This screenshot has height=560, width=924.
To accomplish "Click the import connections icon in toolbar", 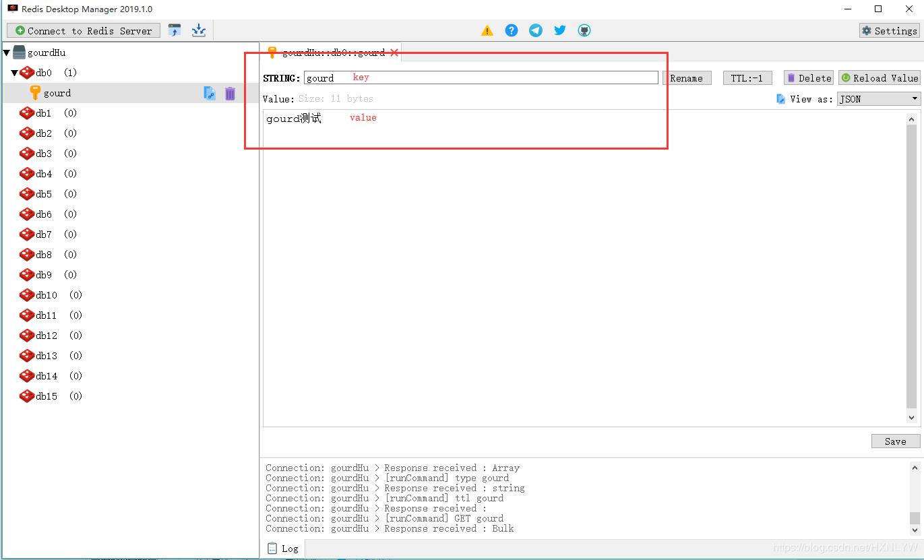I will click(175, 30).
